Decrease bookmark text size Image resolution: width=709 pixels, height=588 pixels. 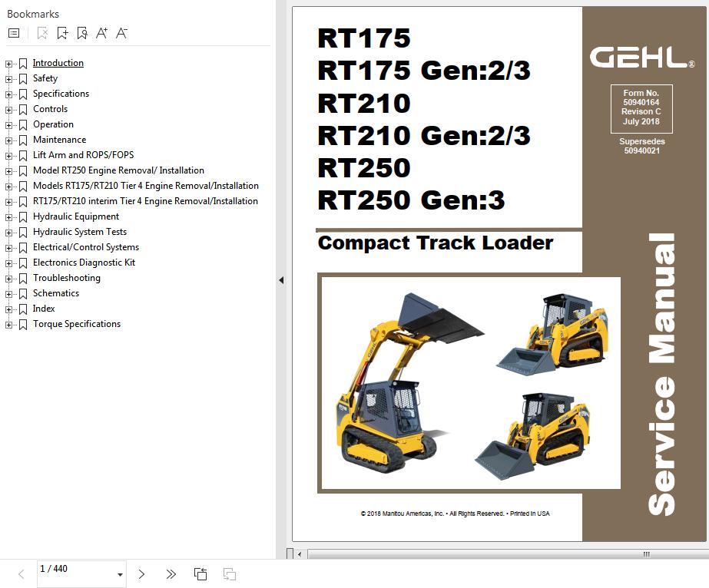coord(121,33)
